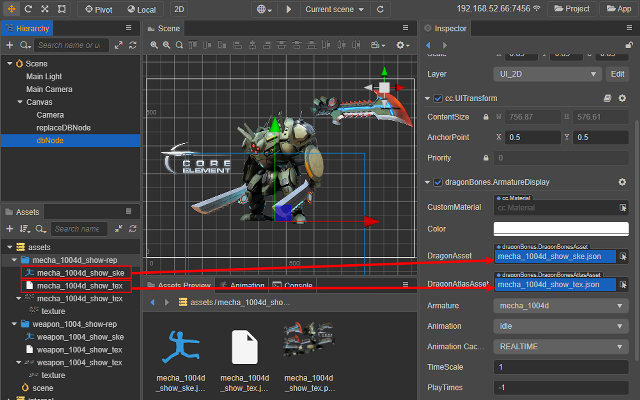This screenshot has width=640, height=400.
Task: Select the Main Camera node
Action: tap(49, 89)
